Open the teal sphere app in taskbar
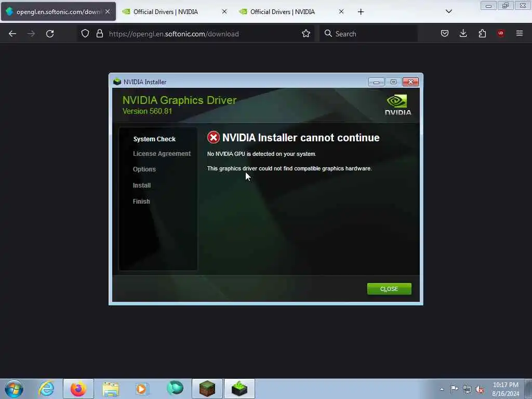Image resolution: width=532 pixels, height=399 pixels. point(175,389)
